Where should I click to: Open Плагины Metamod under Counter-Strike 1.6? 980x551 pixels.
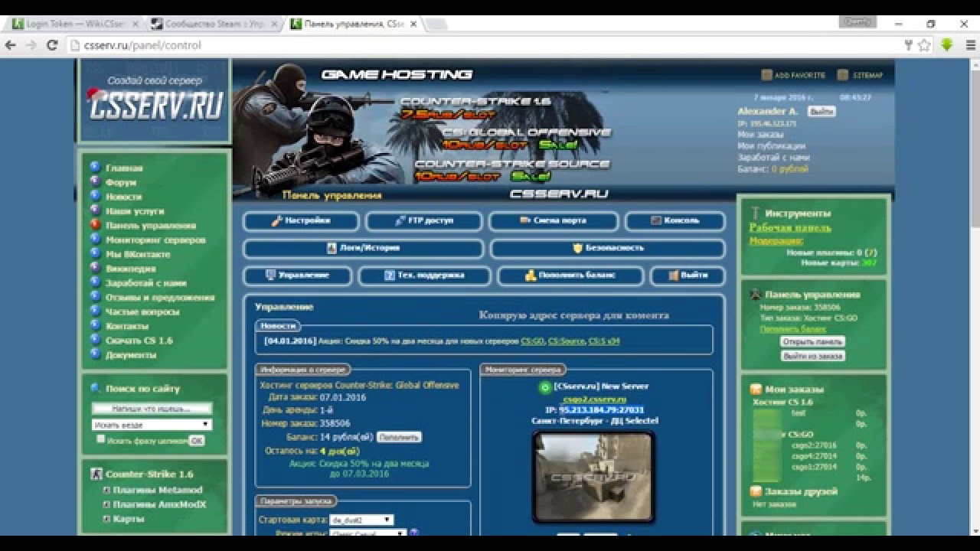[157, 490]
